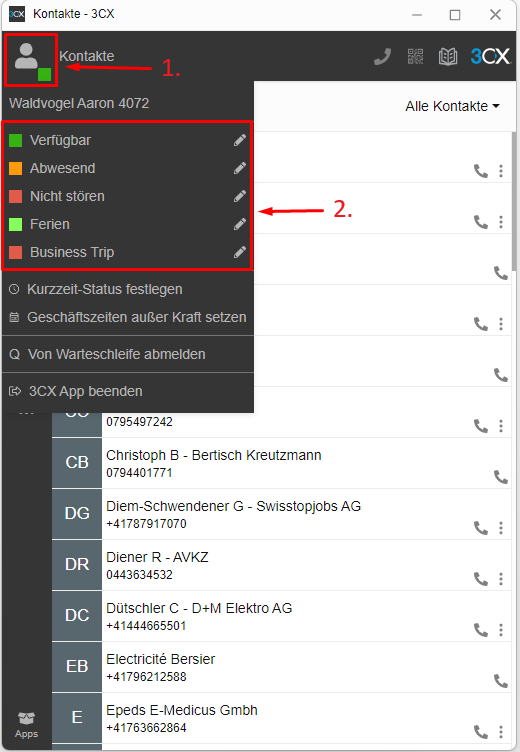Call Electricité Bersier via phone icon

(x=501, y=681)
